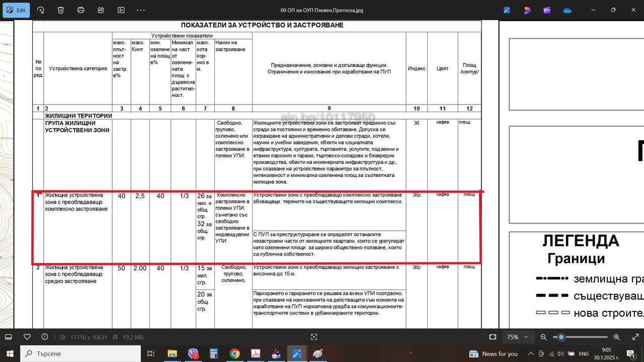Open Calculator from the taskbar

tap(214, 353)
